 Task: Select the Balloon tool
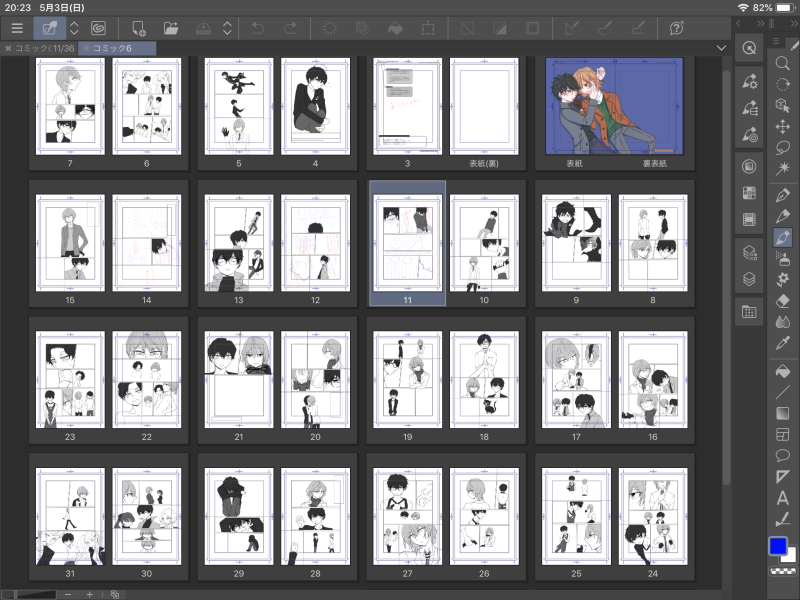[x=782, y=455]
